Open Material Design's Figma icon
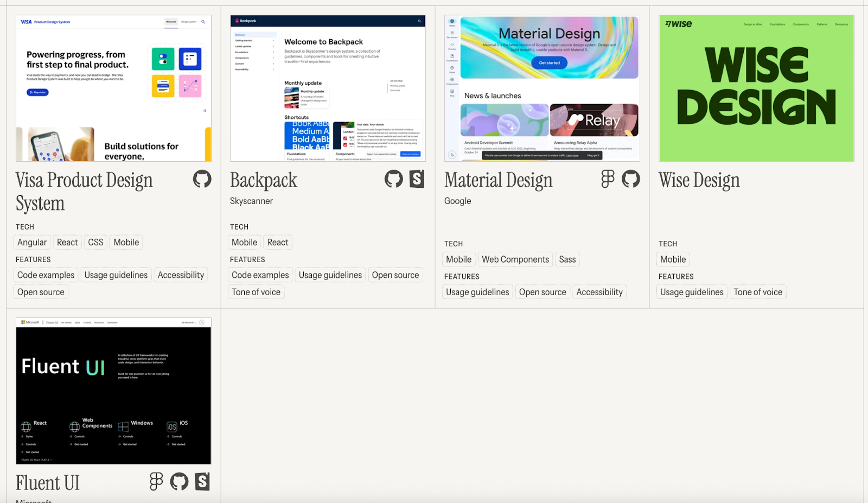This screenshot has width=868, height=503. coord(608,179)
